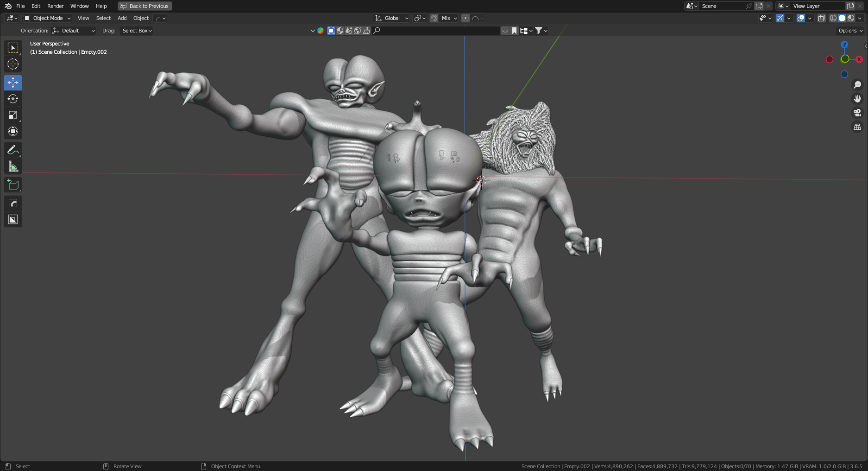868x471 pixels.
Task: Activate the Move tool
Action: (x=13, y=83)
